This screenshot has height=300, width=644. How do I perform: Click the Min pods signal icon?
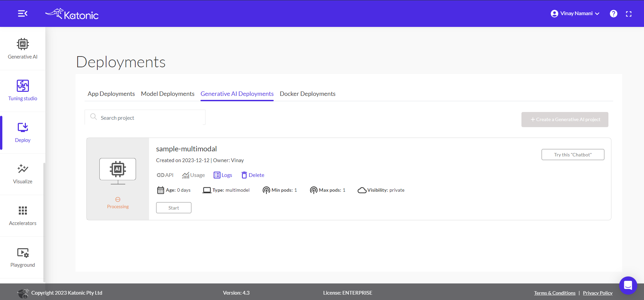266,190
